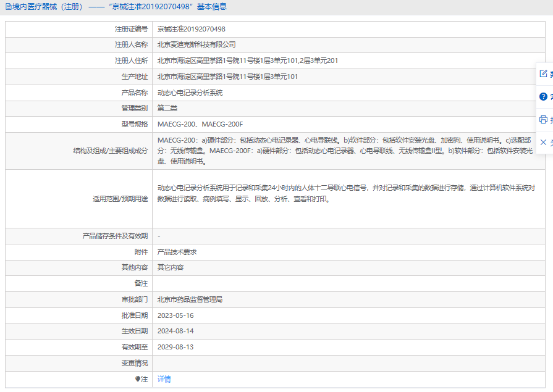
Task: Click attachment value 产品技术要求
Action: point(177,252)
